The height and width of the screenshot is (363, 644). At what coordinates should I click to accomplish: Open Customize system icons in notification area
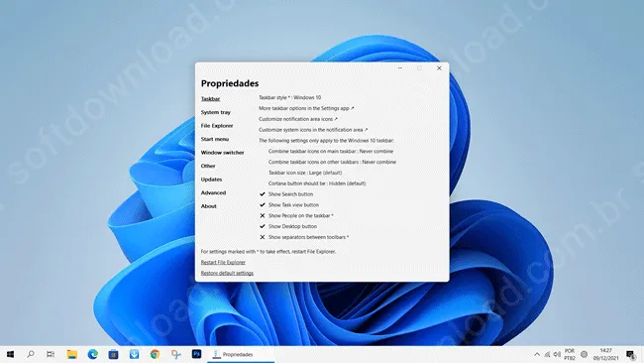[313, 130]
